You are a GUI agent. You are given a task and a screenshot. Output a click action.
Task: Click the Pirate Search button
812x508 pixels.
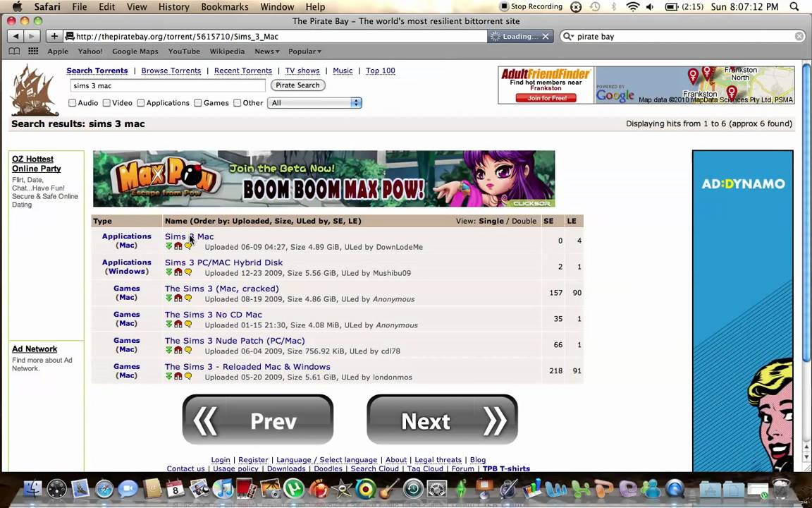tap(297, 85)
